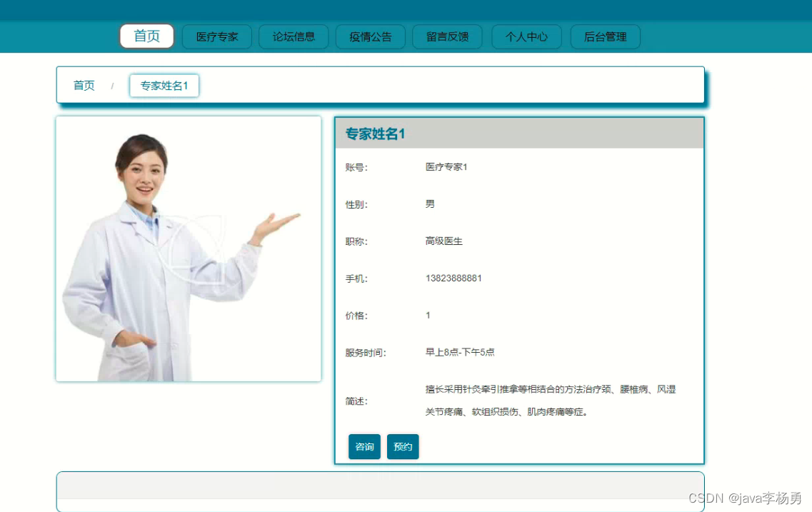Open 留言反馈 page
The width and height of the screenshot is (812, 512).
point(448,36)
